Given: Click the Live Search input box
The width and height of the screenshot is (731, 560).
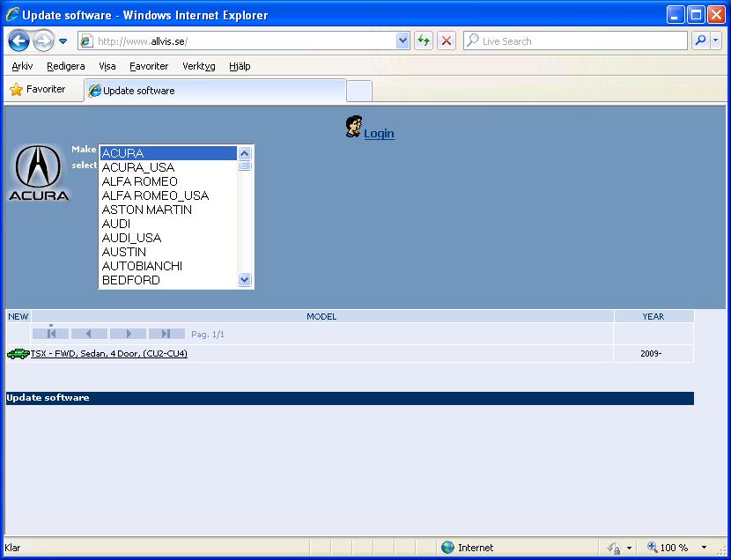Looking at the screenshot, I should 575,41.
